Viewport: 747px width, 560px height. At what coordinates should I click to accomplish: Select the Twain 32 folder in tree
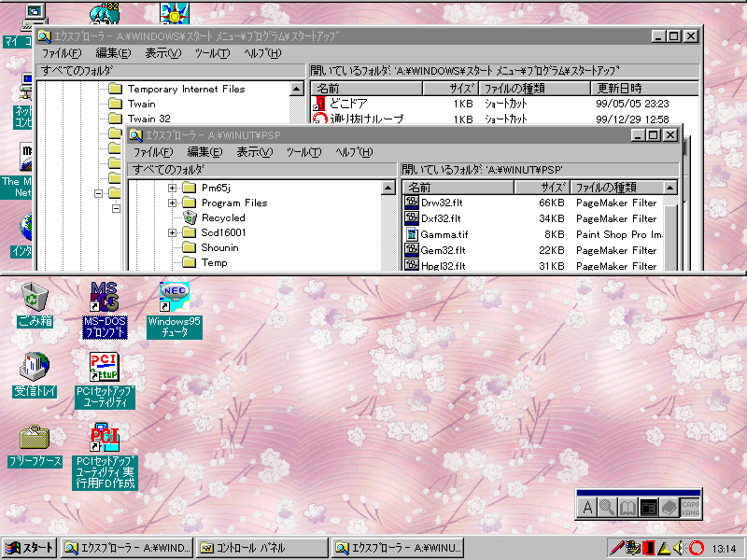[x=148, y=119]
